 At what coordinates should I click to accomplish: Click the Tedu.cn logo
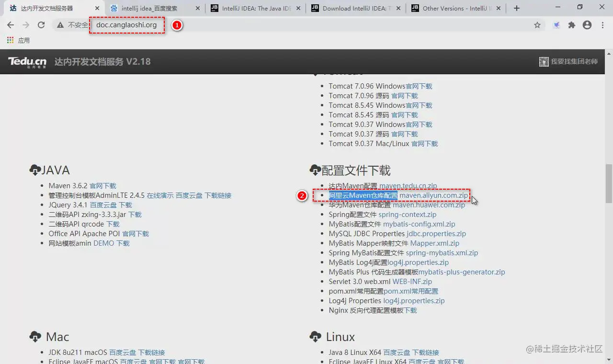pos(27,62)
